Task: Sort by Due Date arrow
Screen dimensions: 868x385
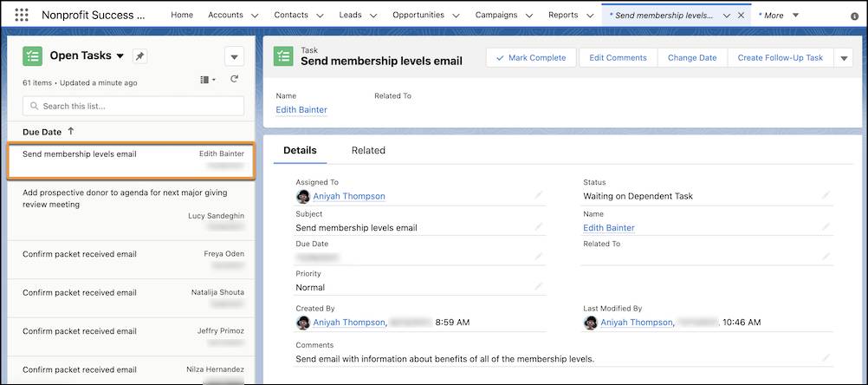Action: pyautogui.click(x=70, y=131)
